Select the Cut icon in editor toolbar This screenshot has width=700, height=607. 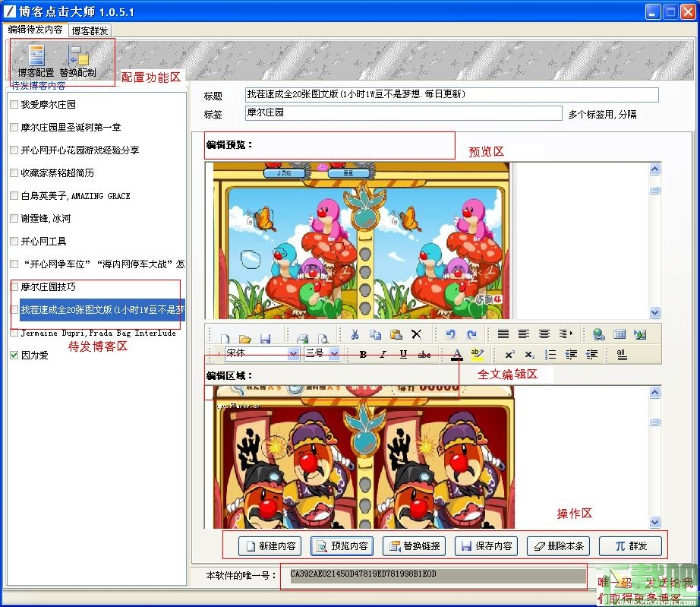pos(354,333)
